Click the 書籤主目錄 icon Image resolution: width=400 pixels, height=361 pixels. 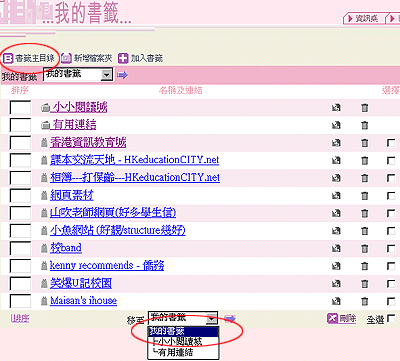(7, 59)
